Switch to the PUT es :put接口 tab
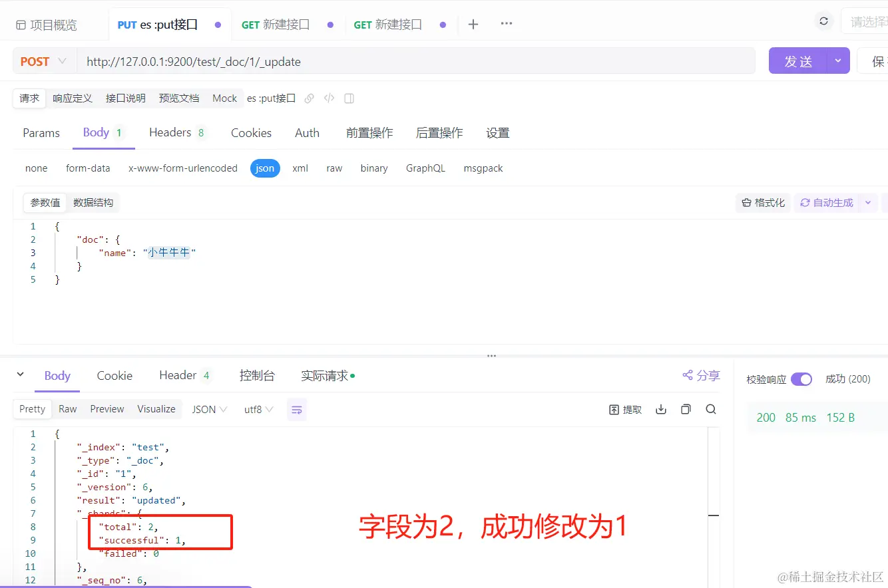Screen dimensions: 888x588 click(x=170, y=25)
